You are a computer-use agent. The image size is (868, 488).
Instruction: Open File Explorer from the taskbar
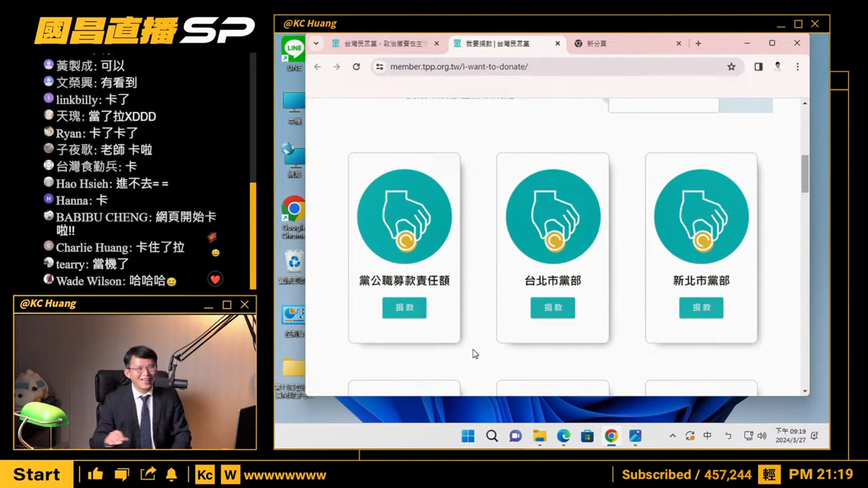coord(539,436)
